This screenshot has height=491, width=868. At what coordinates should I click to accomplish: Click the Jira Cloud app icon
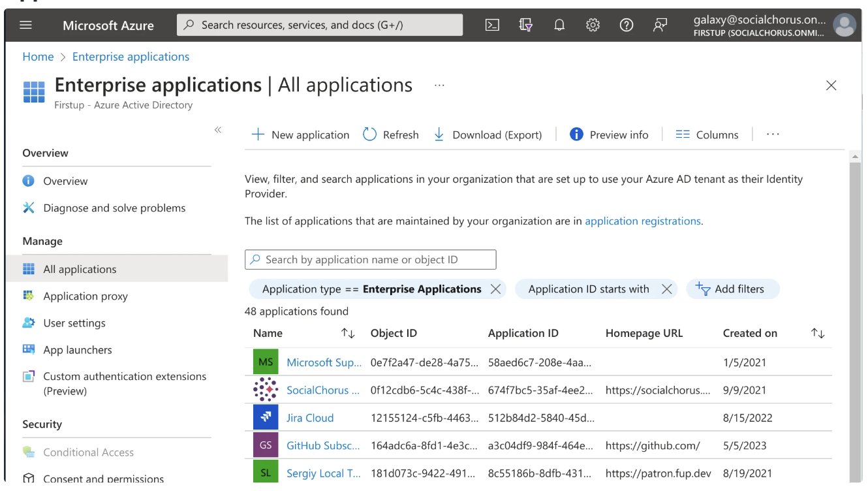[266, 418]
